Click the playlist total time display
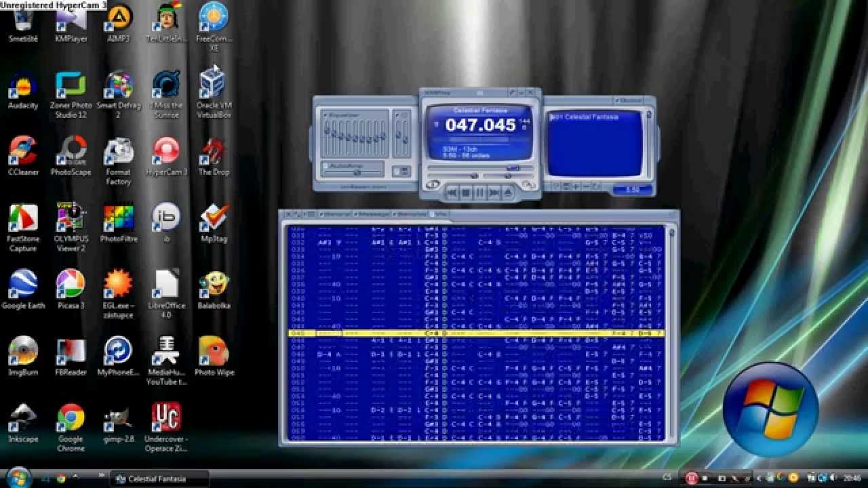868x488 pixels. tap(632, 189)
